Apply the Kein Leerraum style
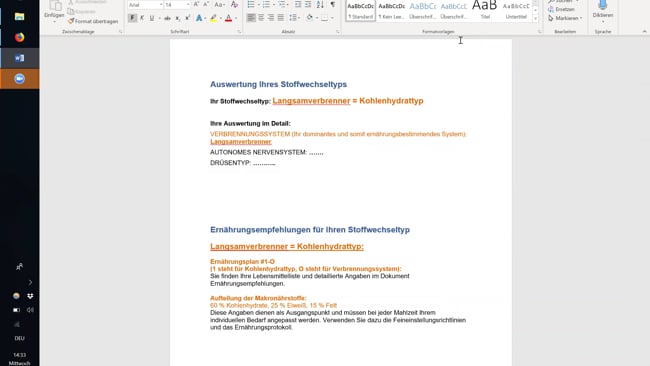Viewport: 650px width, 366px height. (x=391, y=11)
